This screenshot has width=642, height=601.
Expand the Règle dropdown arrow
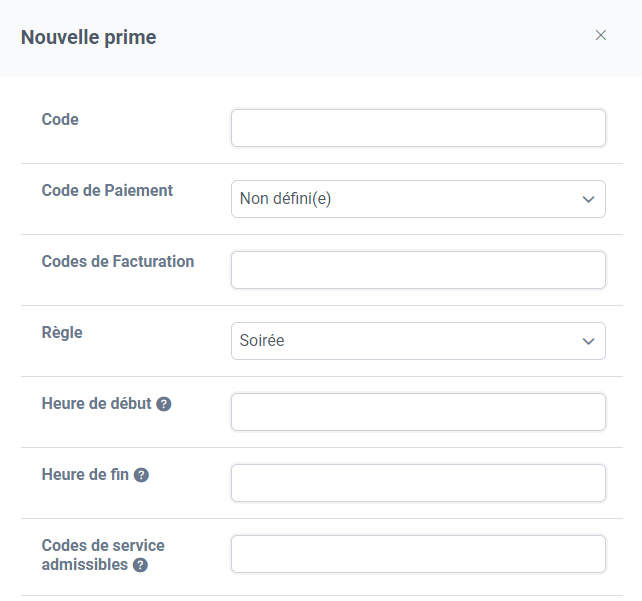(588, 341)
